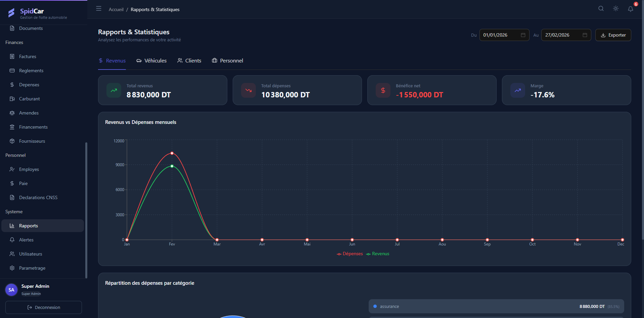Click the February Dépenses data point

(x=172, y=153)
